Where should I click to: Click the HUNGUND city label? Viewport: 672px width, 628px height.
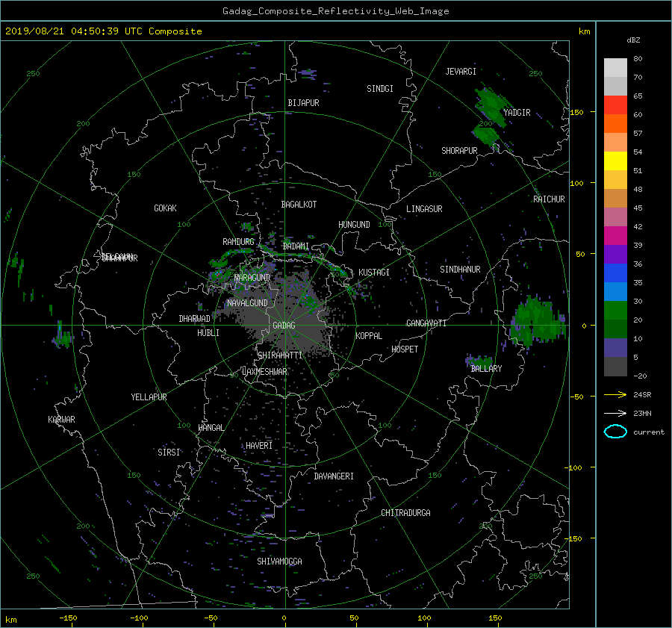[354, 225]
